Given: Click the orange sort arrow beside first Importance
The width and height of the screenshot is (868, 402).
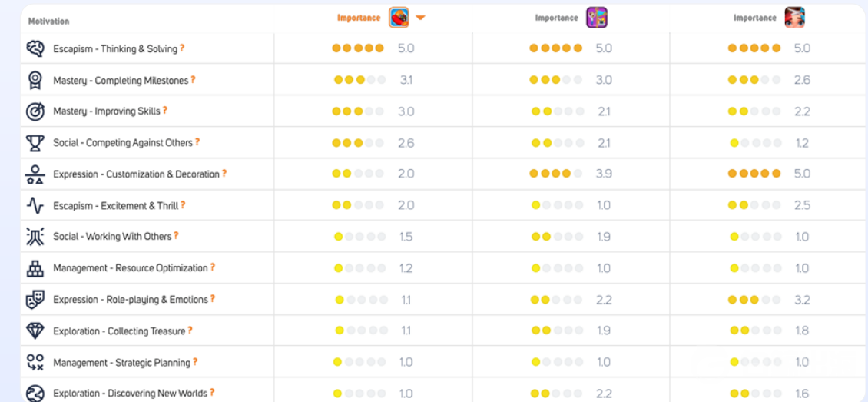Looking at the screenshot, I should 420,18.
